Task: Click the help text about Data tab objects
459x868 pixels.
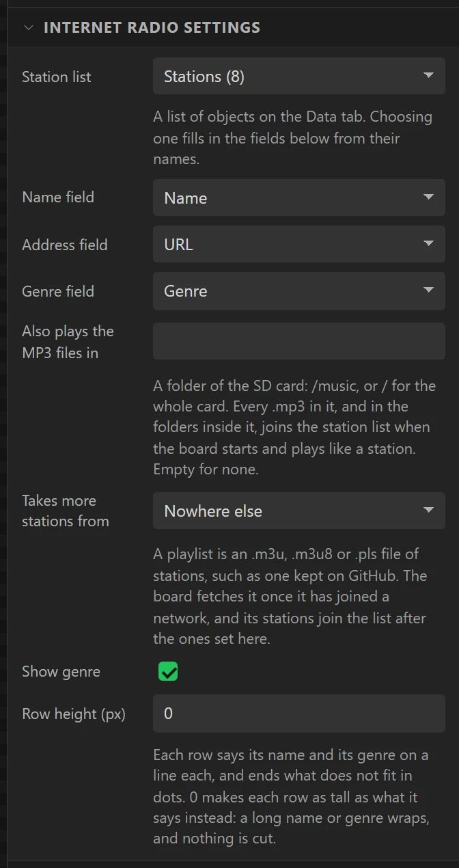Action: (293, 138)
